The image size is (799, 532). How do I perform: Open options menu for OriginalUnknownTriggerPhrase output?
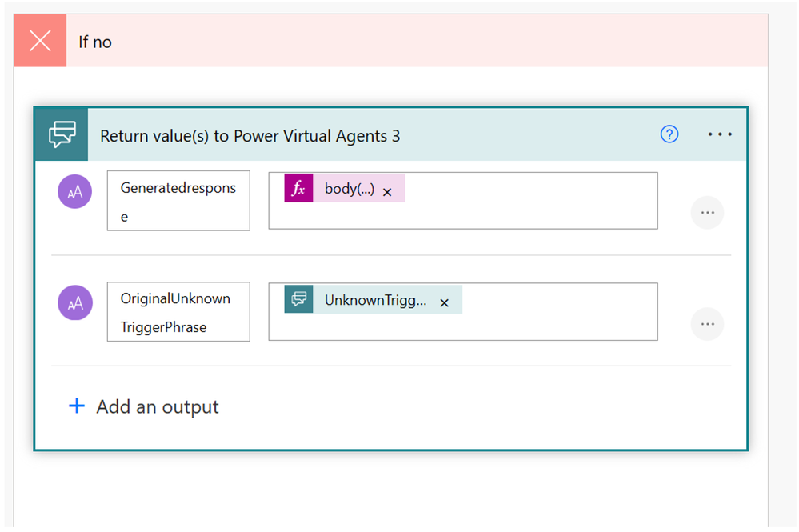707,324
